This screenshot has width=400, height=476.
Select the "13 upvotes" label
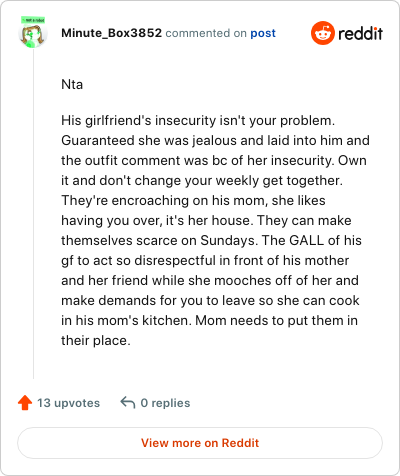click(68, 403)
